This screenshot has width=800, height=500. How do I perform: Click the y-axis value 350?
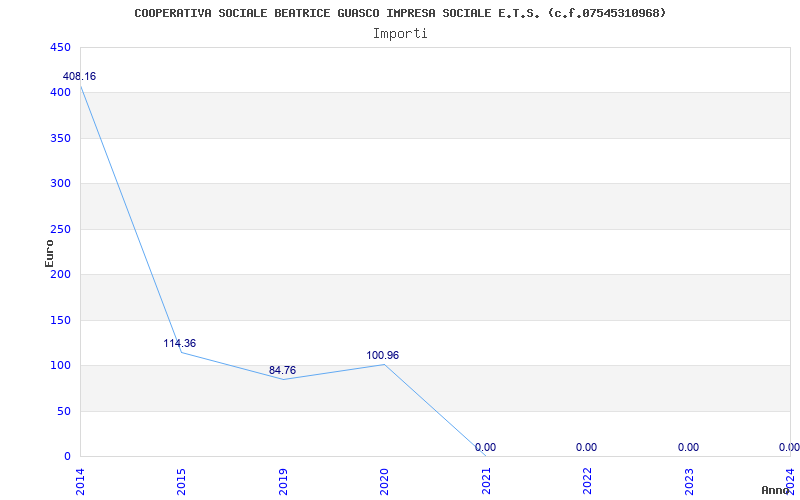coord(60,138)
